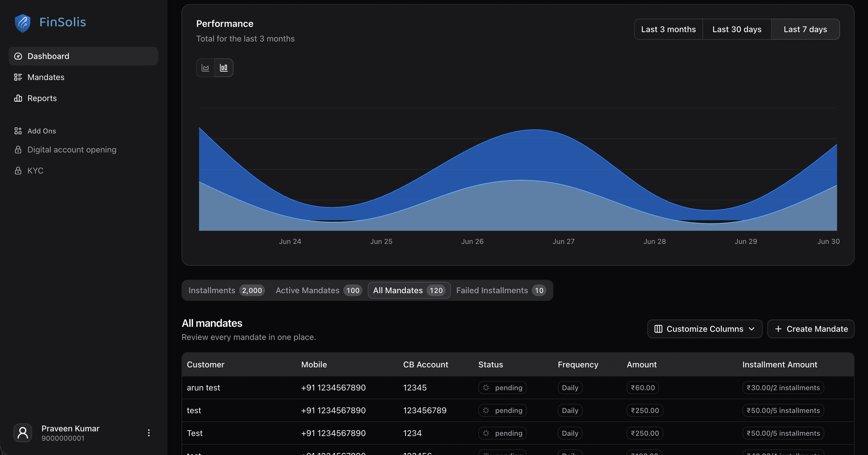Switch chart to bar chart view
This screenshot has width=868, height=455.
point(224,67)
